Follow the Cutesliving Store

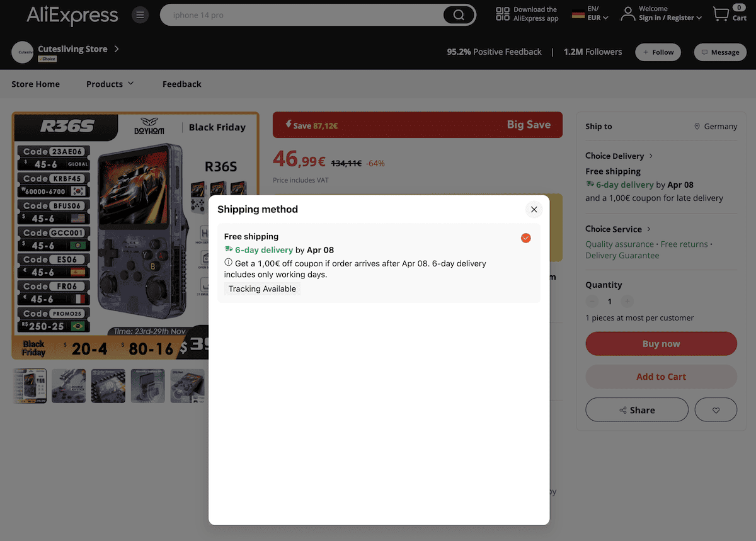pos(658,52)
